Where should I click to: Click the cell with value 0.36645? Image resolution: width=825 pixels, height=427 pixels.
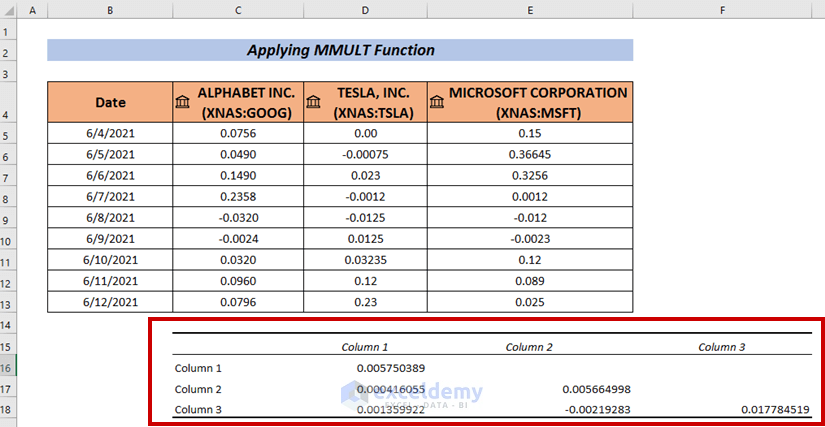click(530, 155)
